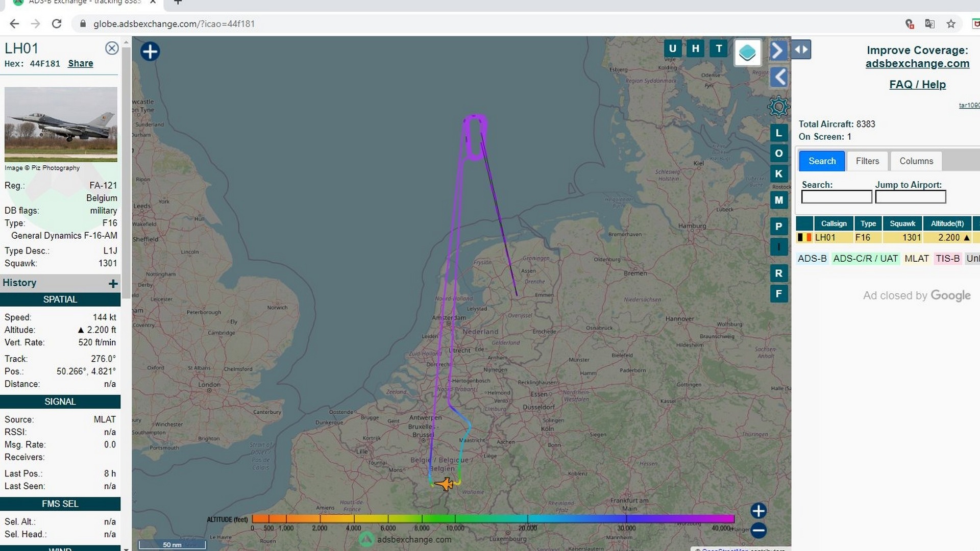This screenshot has width=980, height=551.
Task: Toggle the U map button
Action: (x=672, y=48)
